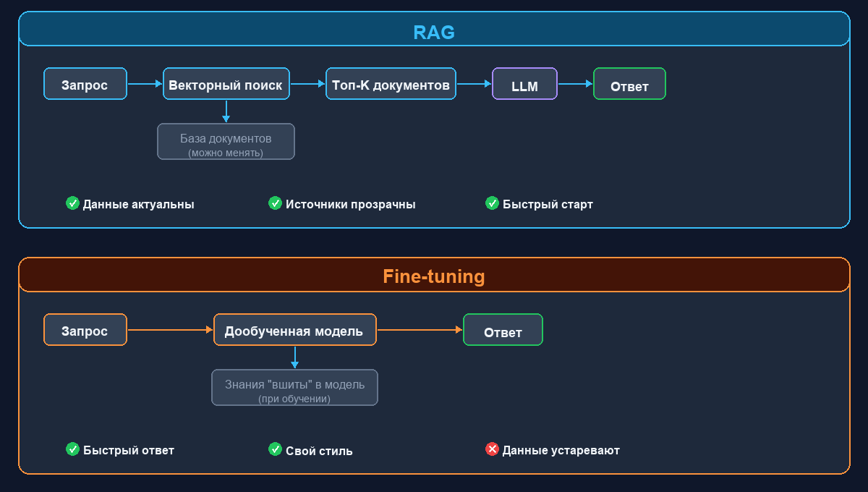Select the checkmark icon near 'Быстрый старт'

(x=493, y=203)
